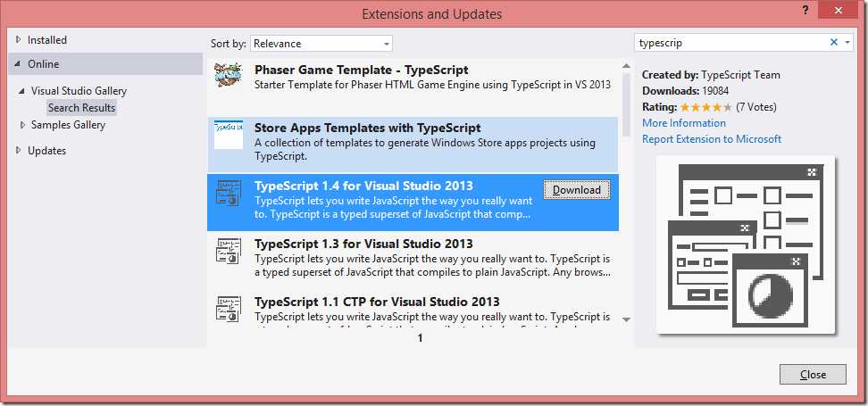Click the large extension preview image
The height and width of the screenshot is (406, 868).
point(745,244)
